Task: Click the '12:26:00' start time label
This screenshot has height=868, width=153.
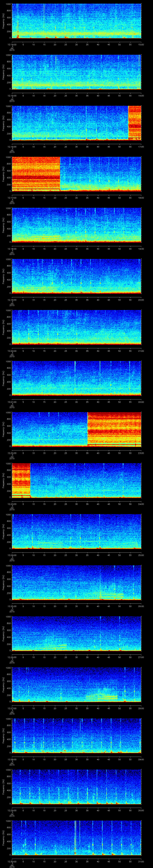Action: coord(12,657)
